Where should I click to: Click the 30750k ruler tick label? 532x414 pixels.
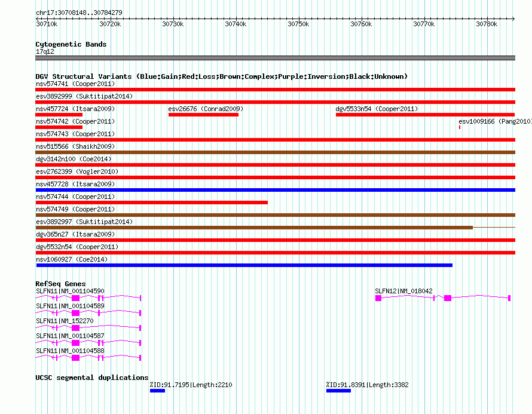pos(298,24)
